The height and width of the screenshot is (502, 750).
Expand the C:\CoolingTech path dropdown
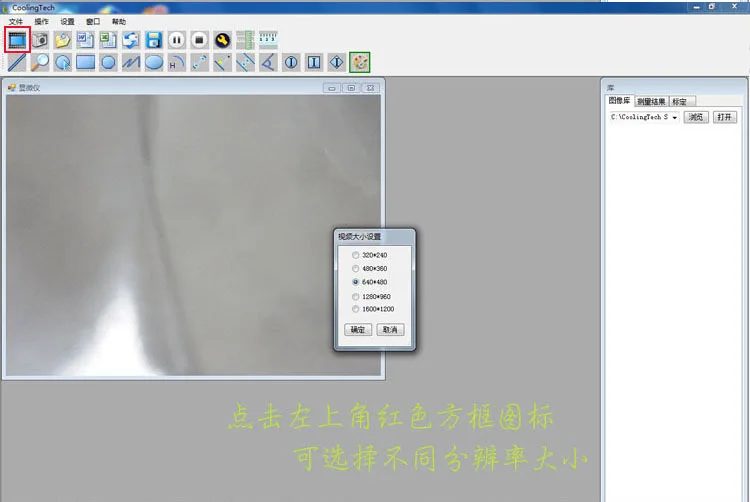click(x=674, y=117)
